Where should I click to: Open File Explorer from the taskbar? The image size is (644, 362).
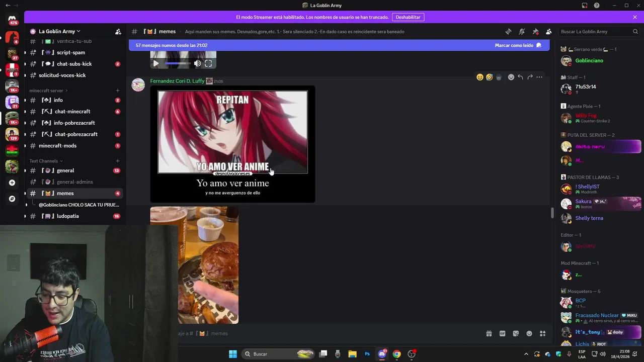(352, 354)
